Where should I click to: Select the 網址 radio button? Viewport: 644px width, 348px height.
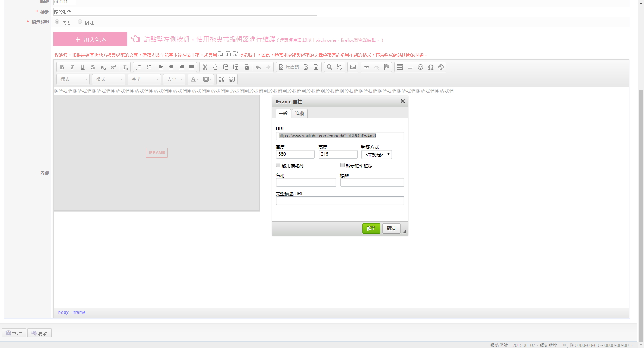tap(80, 22)
